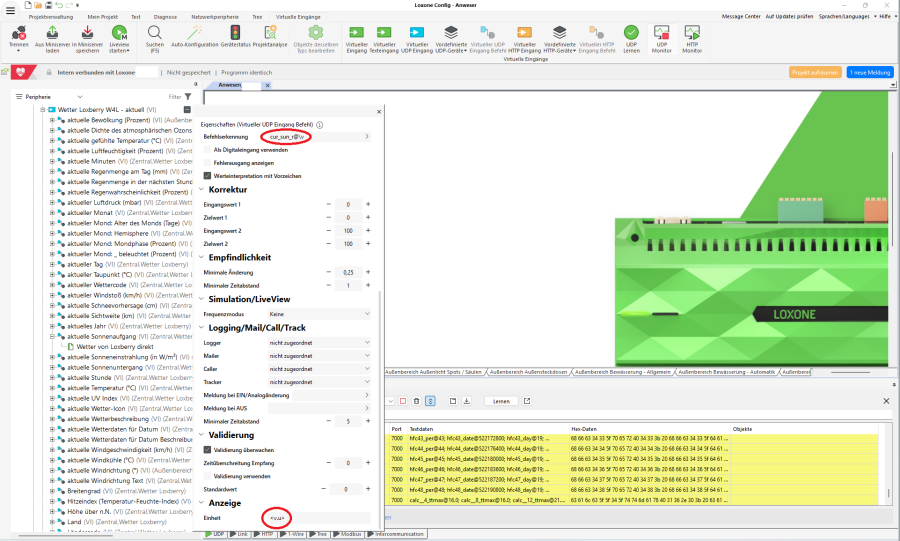Click the Projekt aufräumen button
The height and width of the screenshot is (541, 900).
pyautogui.click(x=815, y=72)
